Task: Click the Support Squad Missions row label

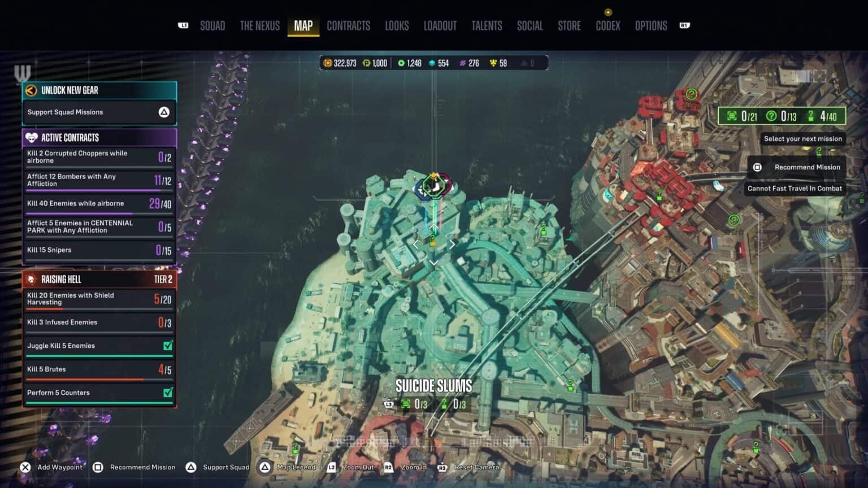Action: (x=65, y=112)
